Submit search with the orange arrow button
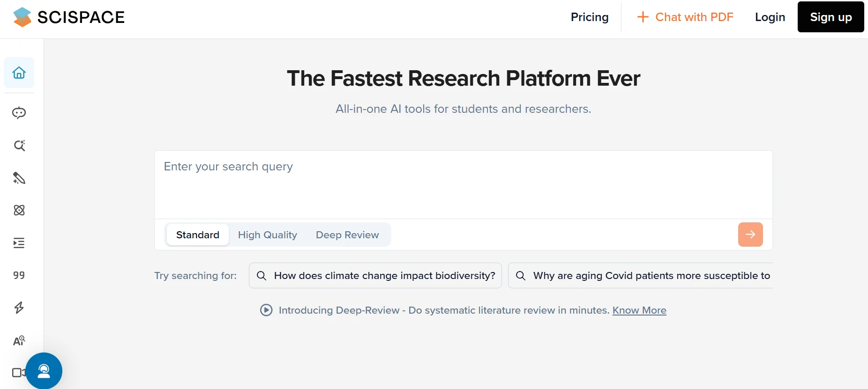The width and height of the screenshot is (868, 389). tap(750, 235)
